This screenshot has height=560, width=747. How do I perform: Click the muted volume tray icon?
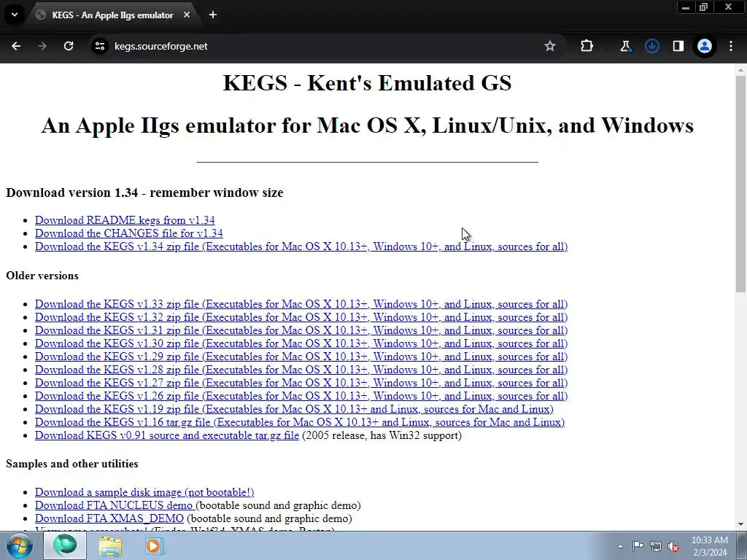[x=673, y=546]
